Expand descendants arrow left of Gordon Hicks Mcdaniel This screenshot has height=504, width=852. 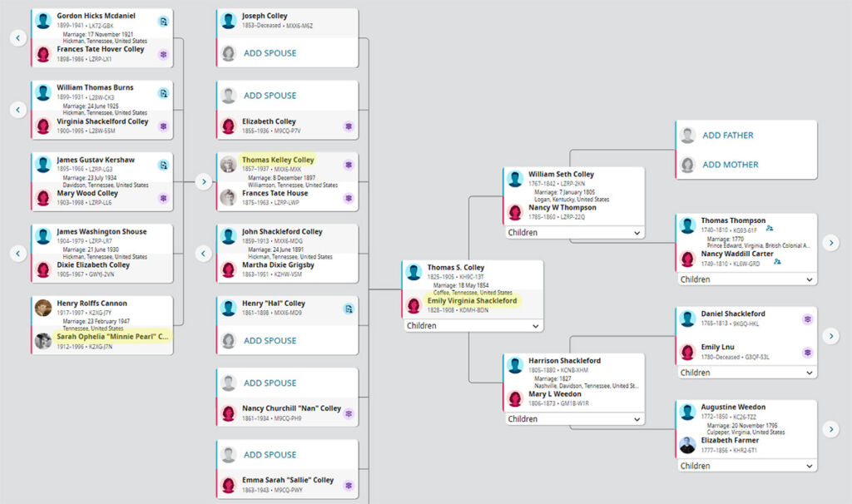pyautogui.click(x=18, y=38)
